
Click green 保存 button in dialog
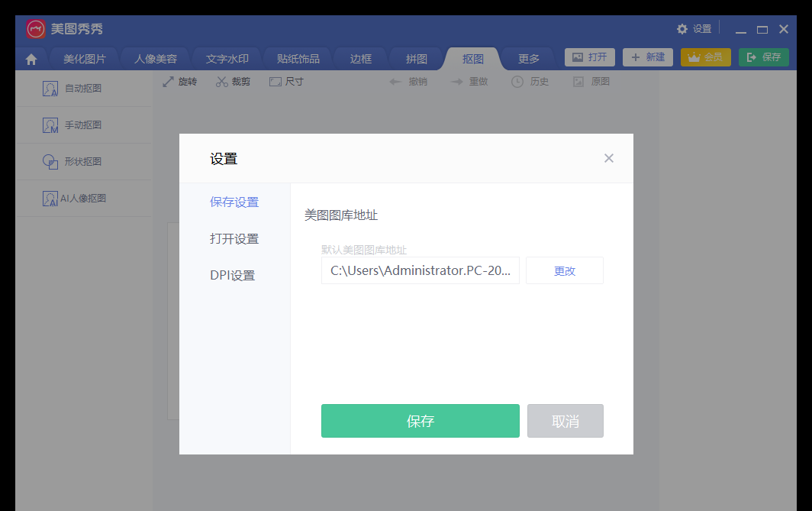(x=420, y=421)
